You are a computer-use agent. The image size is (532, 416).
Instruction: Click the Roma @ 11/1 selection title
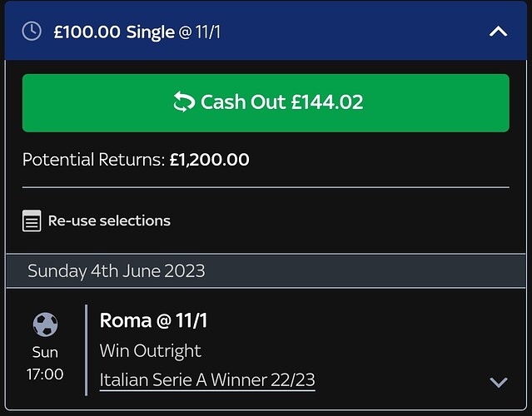coord(153,320)
